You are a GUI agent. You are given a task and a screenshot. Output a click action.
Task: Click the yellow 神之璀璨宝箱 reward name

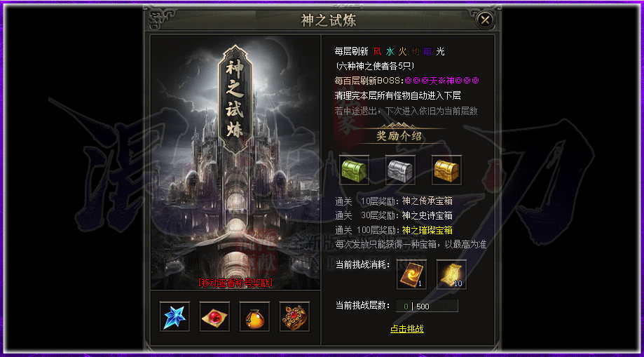(x=427, y=230)
